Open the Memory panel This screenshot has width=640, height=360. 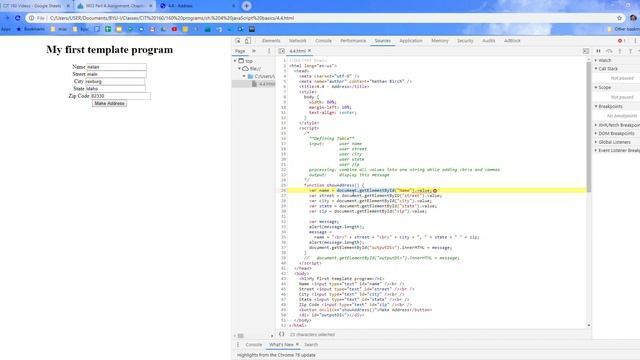coord(440,41)
